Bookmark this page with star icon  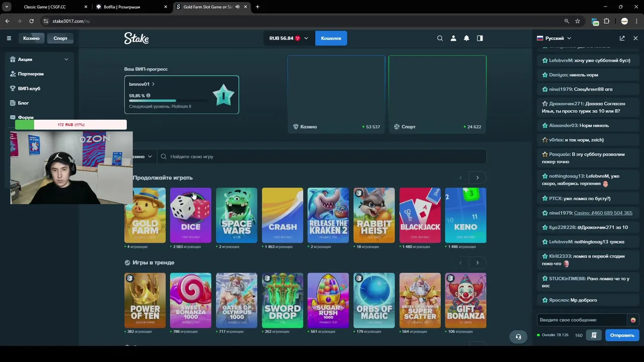578,21
